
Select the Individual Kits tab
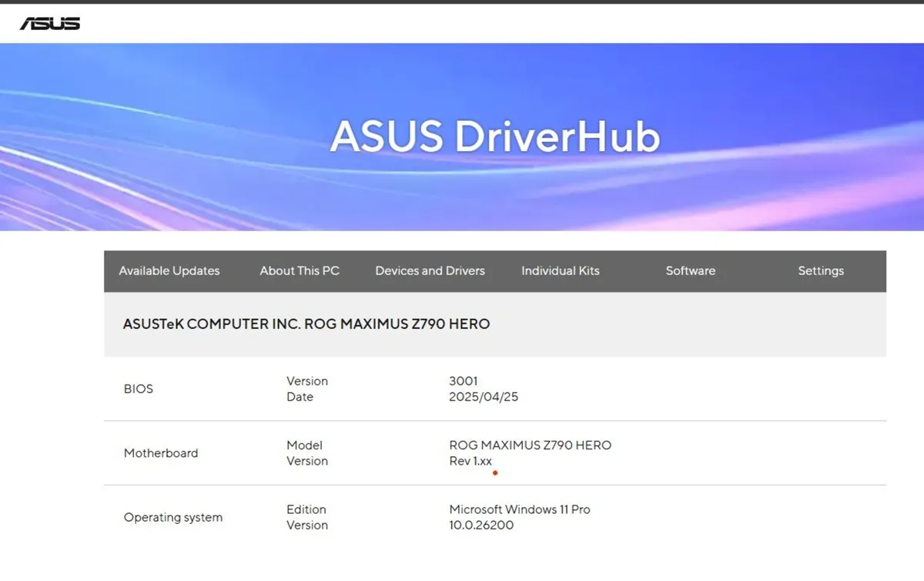tap(560, 270)
